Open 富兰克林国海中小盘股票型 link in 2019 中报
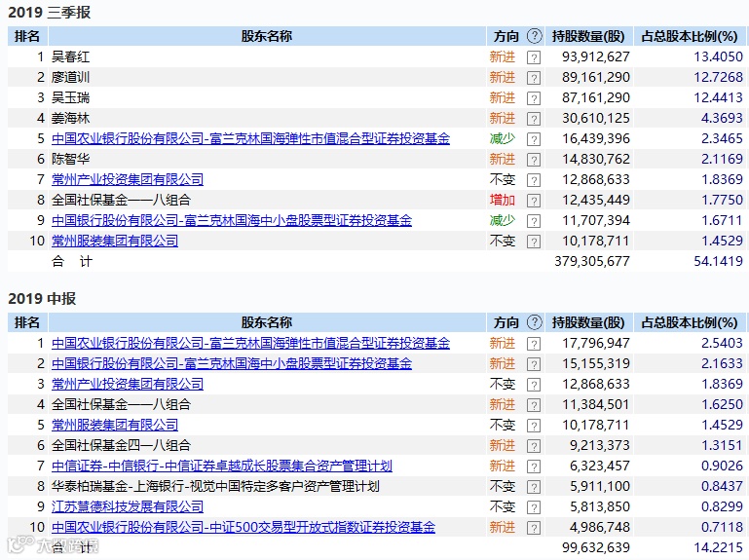This screenshot has width=749, height=560. [x=232, y=363]
